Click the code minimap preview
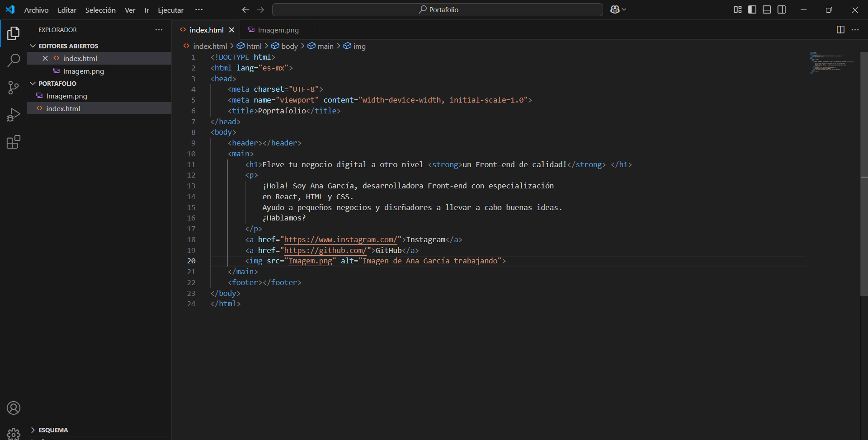This screenshot has height=440, width=868. click(831, 62)
